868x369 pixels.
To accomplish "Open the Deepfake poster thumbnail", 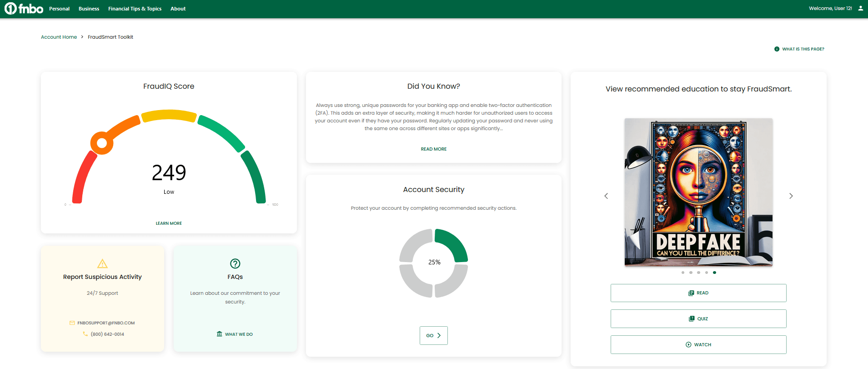I will point(698,192).
